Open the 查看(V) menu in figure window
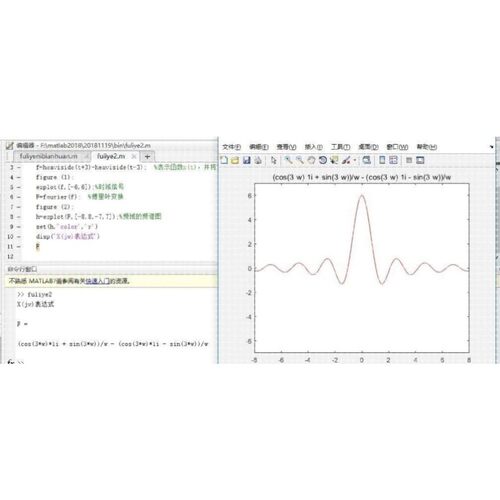This screenshot has width=500, height=500. [286, 147]
